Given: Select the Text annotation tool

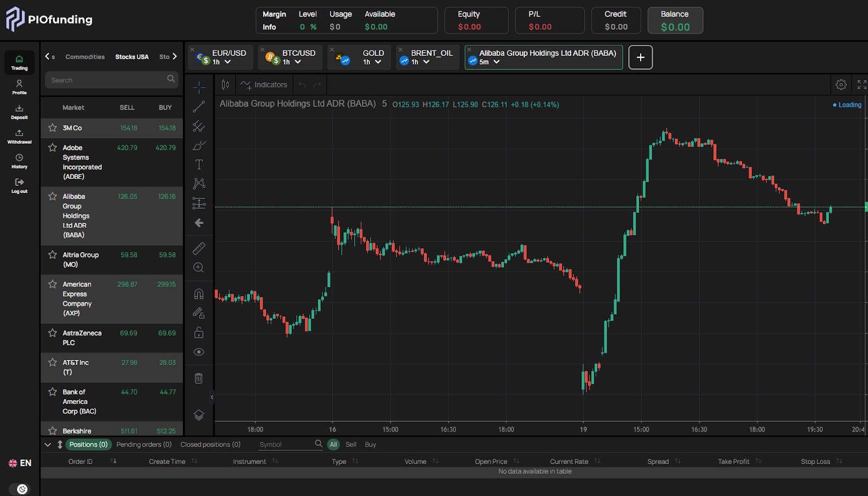Looking at the screenshot, I should [x=199, y=164].
